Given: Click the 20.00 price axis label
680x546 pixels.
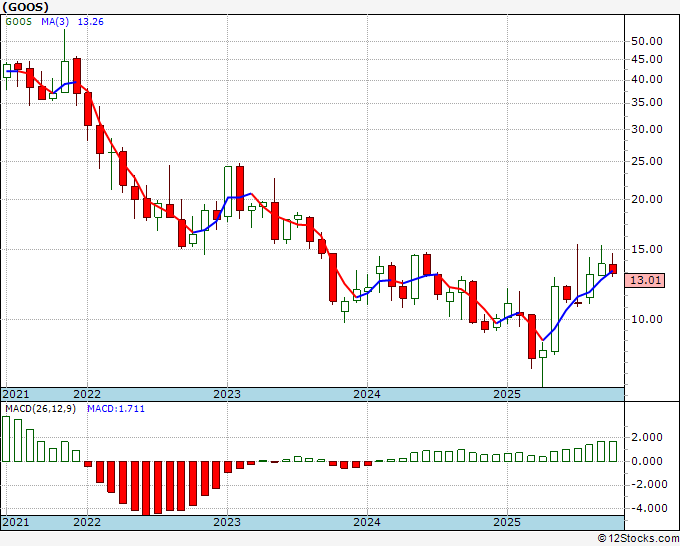Looking at the screenshot, I should [x=647, y=199].
